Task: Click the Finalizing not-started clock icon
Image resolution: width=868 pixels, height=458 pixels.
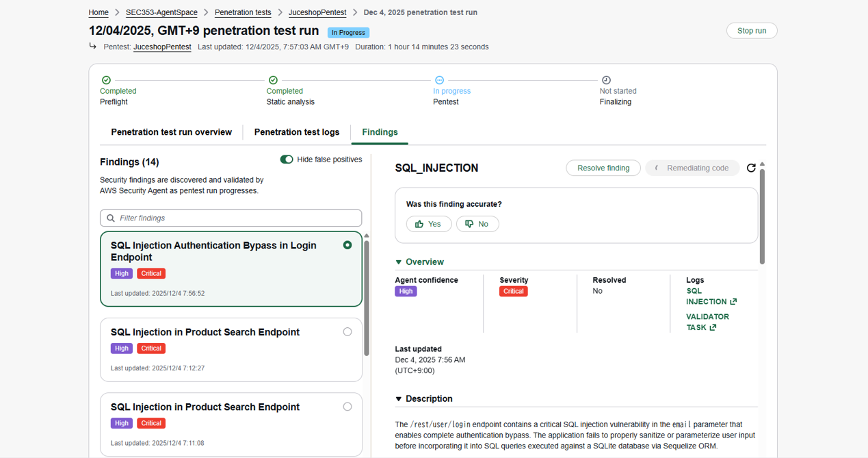Action: click(x=606, y=80)
